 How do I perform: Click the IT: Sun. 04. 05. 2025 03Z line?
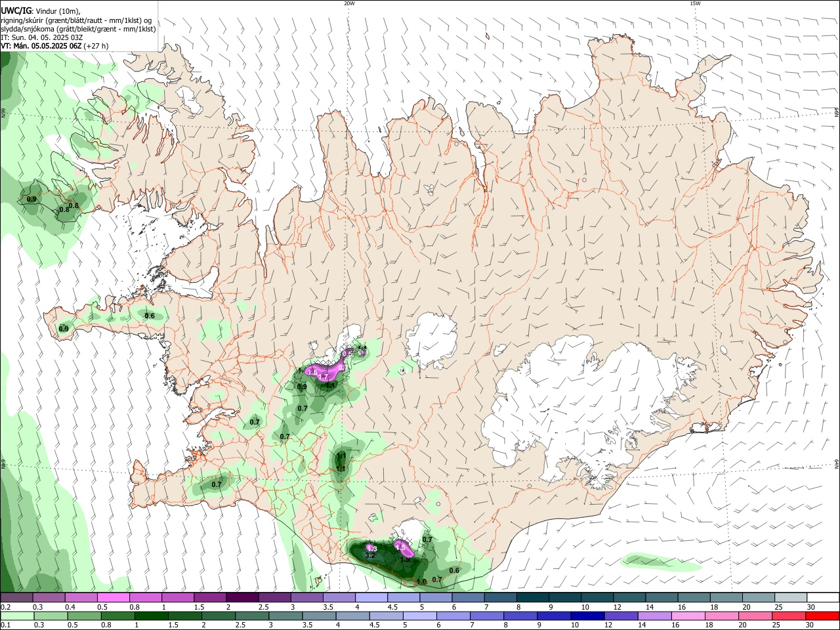42,37
